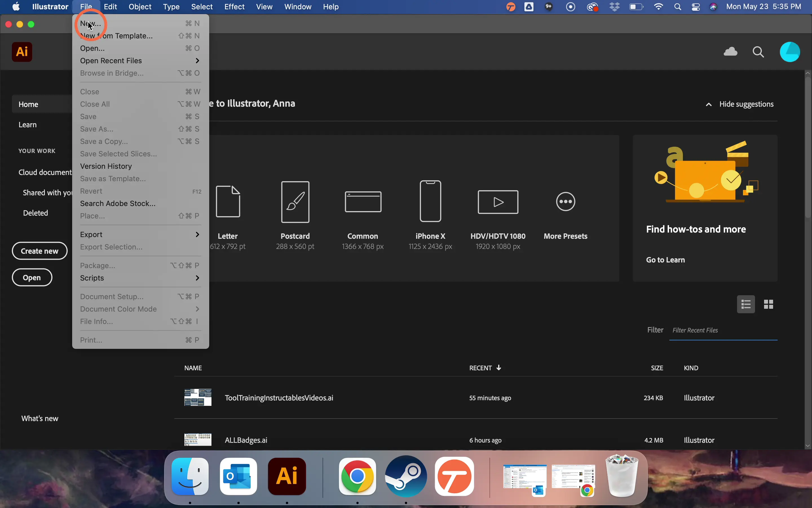Viewport: 812px width, 508px height.
Task: Sort by the RECENT column arrow
Action: click(498, 367)
